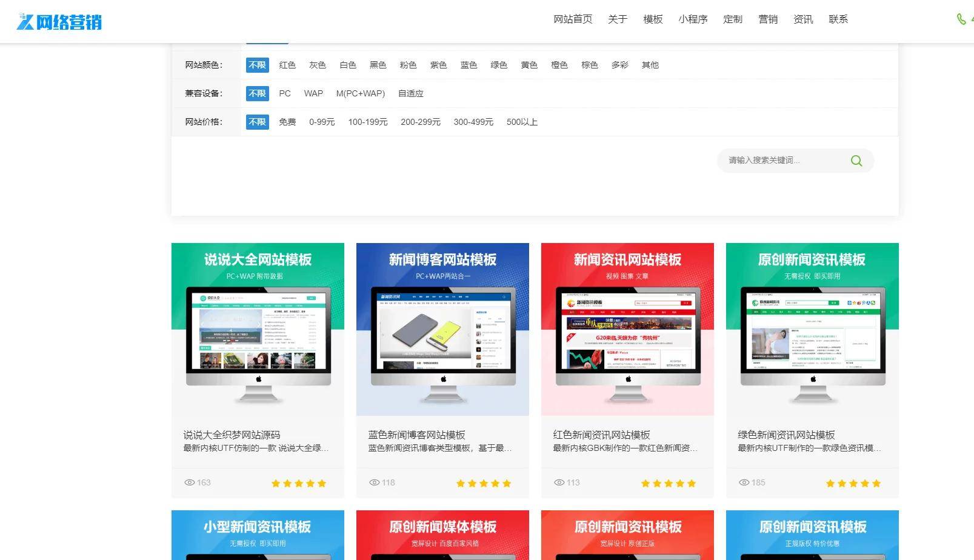The height and width of the screenshot is (560, 974).
Task: Click the eye icon showing 185 views
Action: pos(744,482)
